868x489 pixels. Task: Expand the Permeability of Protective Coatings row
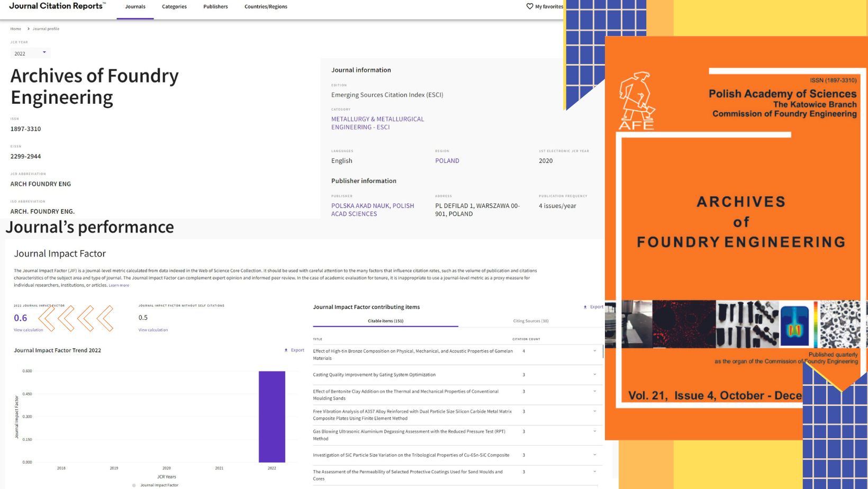coord(595,472)
